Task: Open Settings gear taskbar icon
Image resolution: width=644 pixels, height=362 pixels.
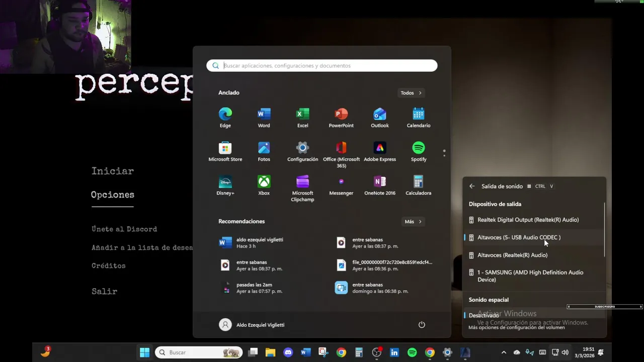Action: (447, 352)
